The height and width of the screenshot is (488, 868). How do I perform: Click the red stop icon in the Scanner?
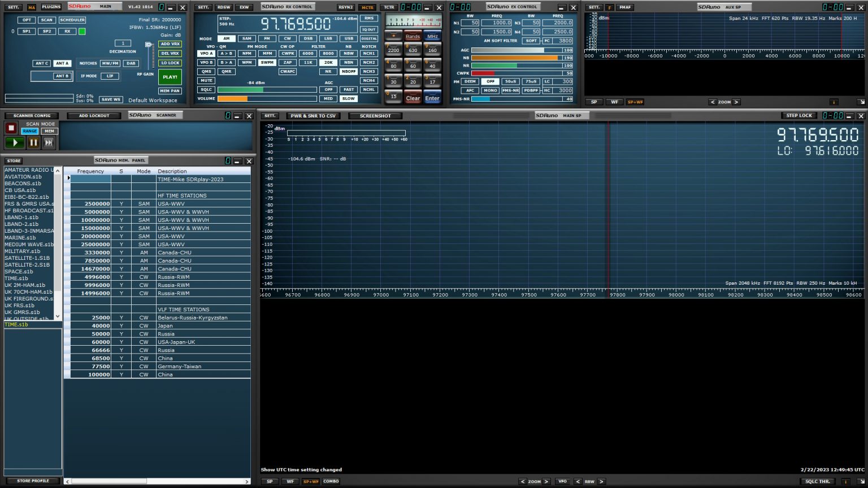pos(11,128)
